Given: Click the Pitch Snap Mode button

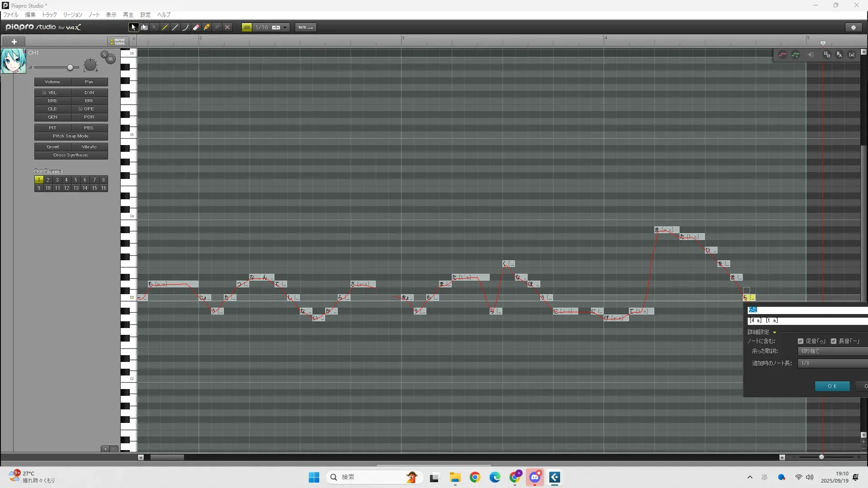Looking at the screenshot, I should click(x=71, y=136).
